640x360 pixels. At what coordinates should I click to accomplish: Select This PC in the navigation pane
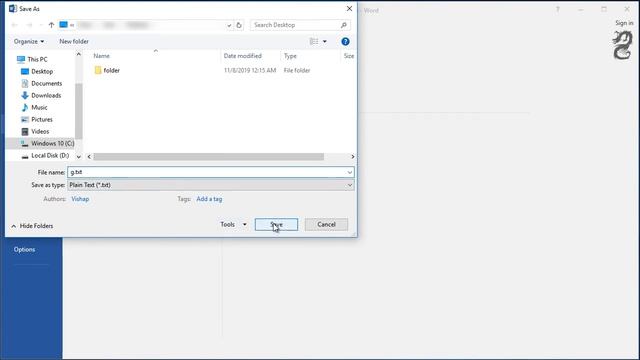pos(37,59)
